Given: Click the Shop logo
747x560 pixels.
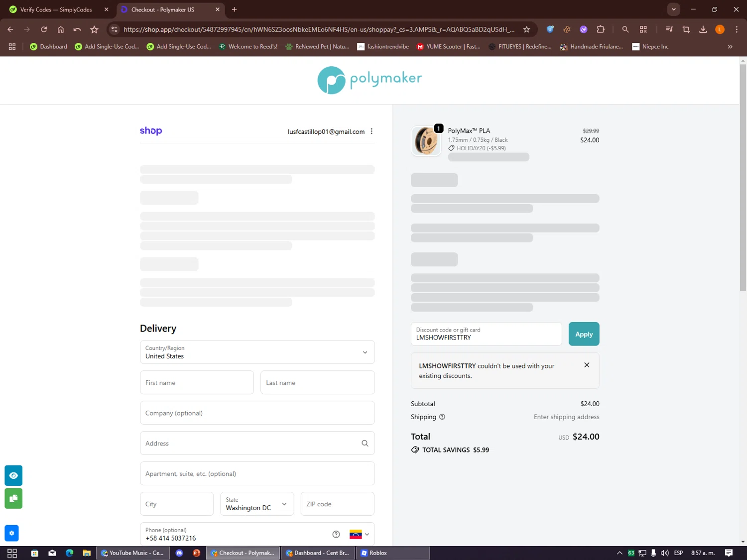Looking at the screenshot, I should coord(151,130).
